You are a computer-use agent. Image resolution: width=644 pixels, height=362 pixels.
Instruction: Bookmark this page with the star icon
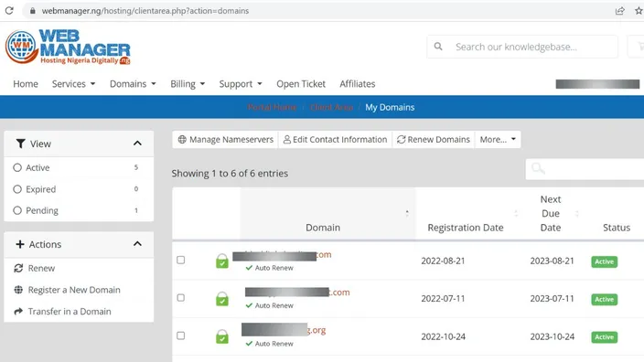pyautogui.click(x=639, y=11)
